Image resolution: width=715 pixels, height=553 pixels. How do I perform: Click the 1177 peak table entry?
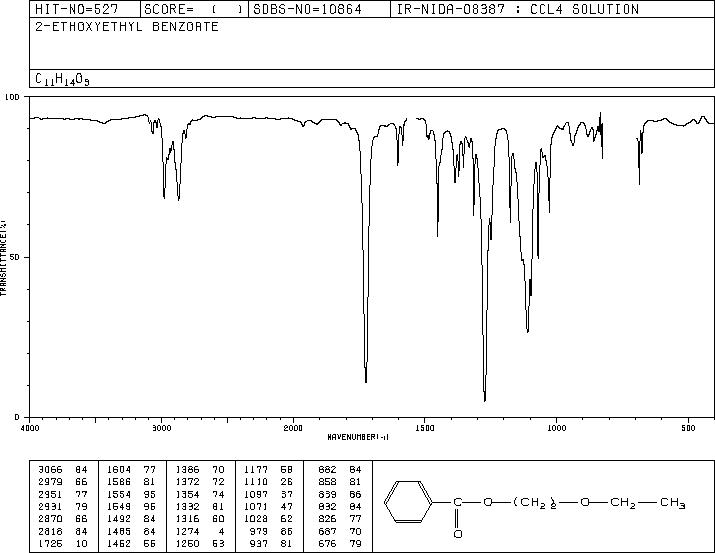pyautogui.click(x=269, y=469)
